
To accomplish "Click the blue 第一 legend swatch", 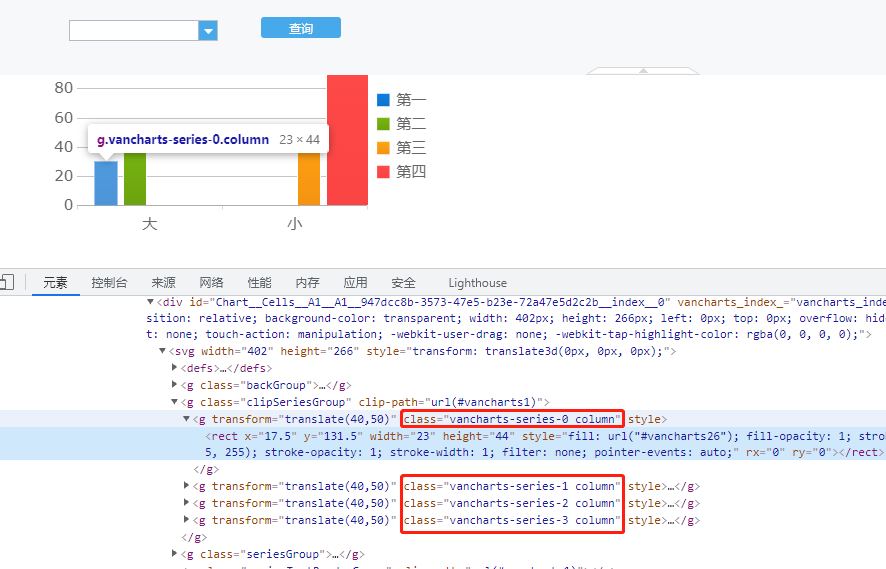I will click(383, 100).
